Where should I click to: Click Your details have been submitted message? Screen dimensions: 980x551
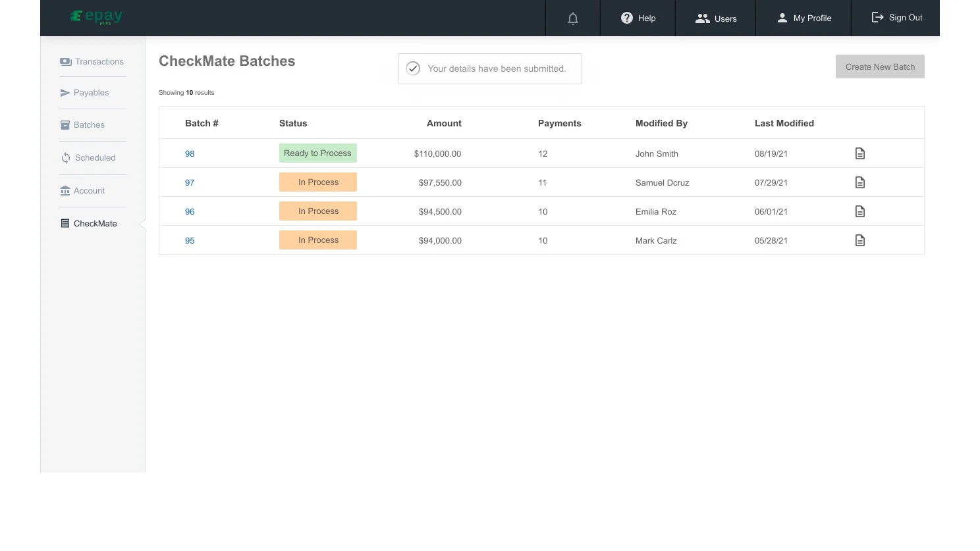pyautogui.click(x=497, y=68)
